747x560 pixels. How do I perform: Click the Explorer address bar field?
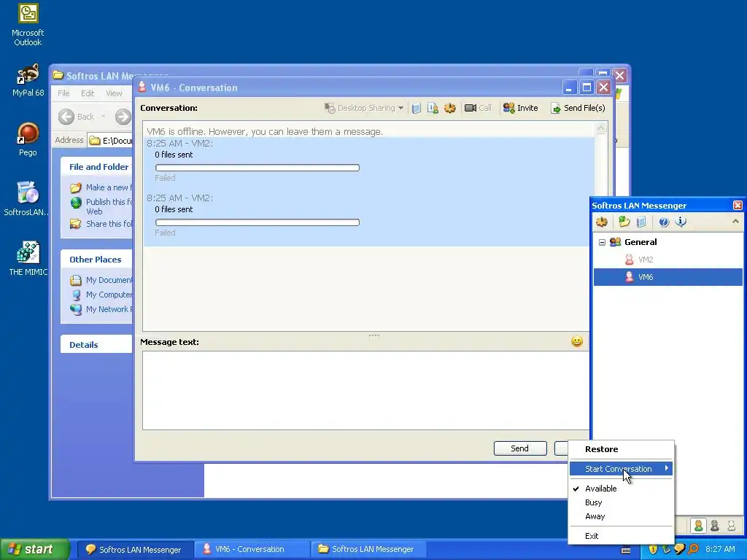point(111,141)
